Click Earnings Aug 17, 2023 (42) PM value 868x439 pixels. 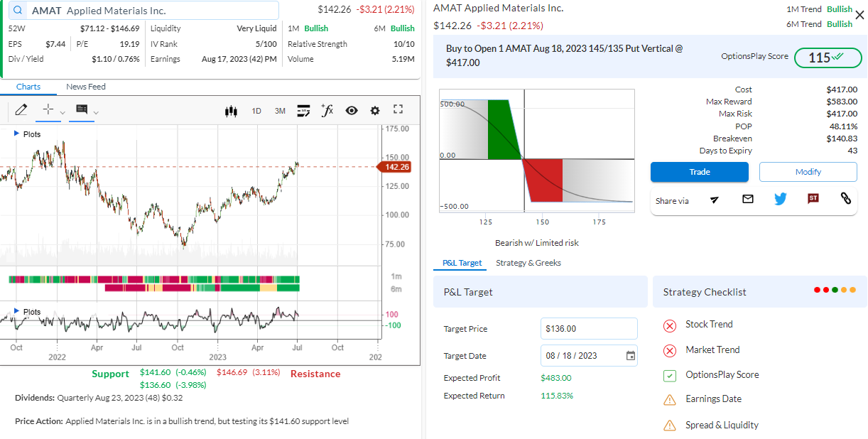tap(239, 59)
